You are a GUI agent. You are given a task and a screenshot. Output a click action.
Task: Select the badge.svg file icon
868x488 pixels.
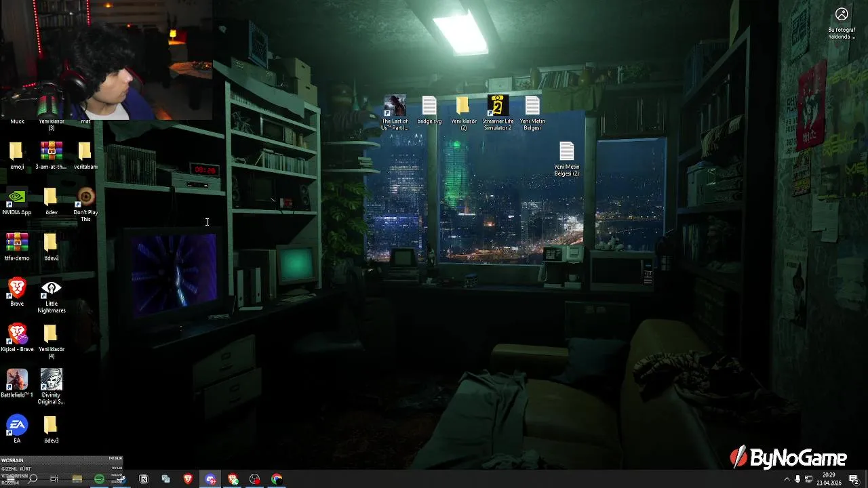[x=429, y=110]
